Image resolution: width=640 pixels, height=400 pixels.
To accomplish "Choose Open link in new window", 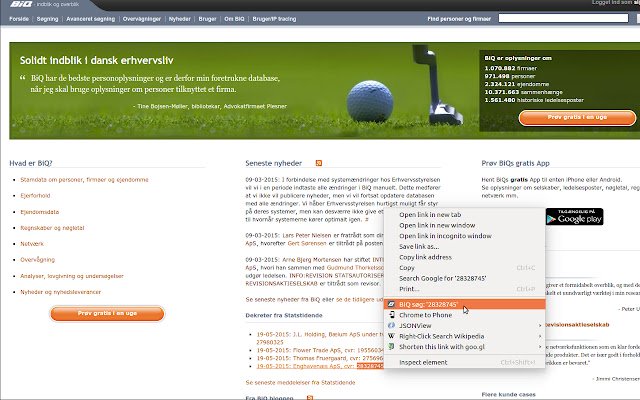I will pyautogui.click(x=464, y=225).
